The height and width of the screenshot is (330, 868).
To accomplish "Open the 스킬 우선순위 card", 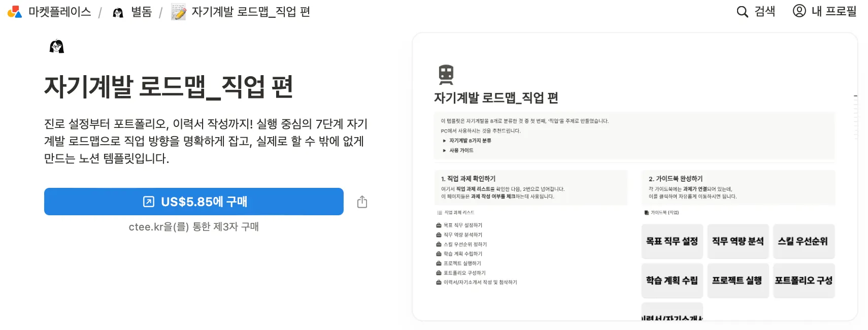I will click(803, 241).
